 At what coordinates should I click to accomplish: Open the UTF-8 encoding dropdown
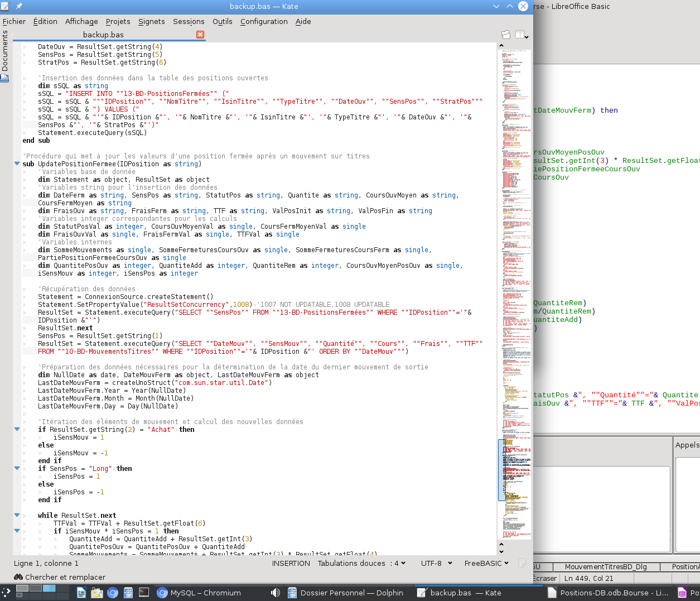436,563
